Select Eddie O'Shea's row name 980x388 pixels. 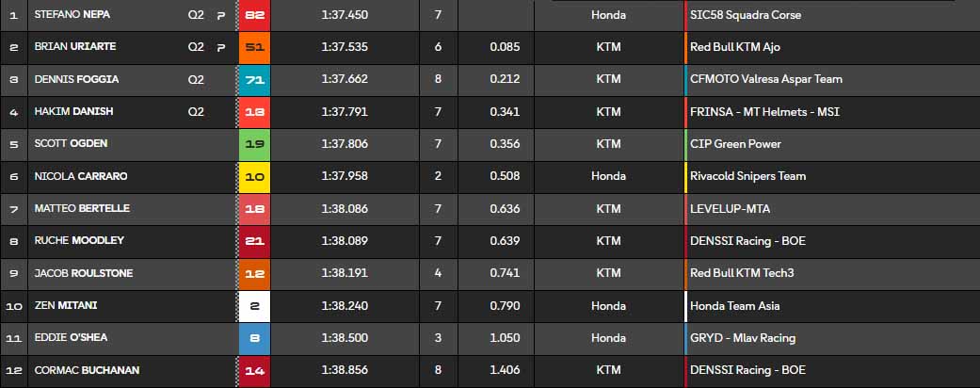point(70,337)
